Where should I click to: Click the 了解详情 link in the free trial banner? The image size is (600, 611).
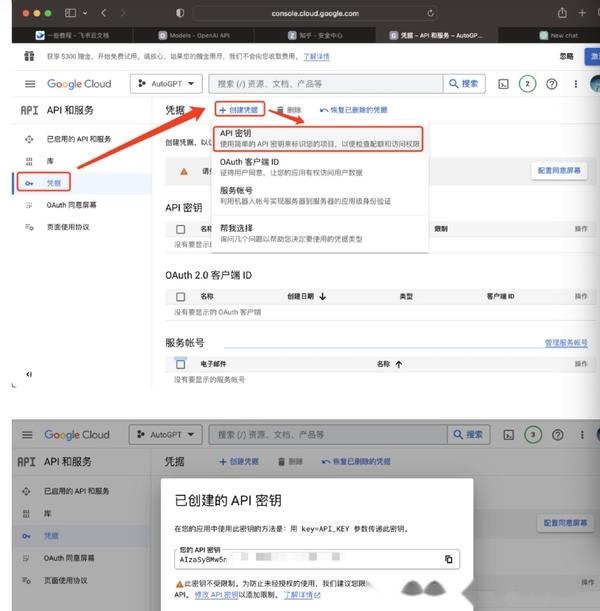coord(316,57)
